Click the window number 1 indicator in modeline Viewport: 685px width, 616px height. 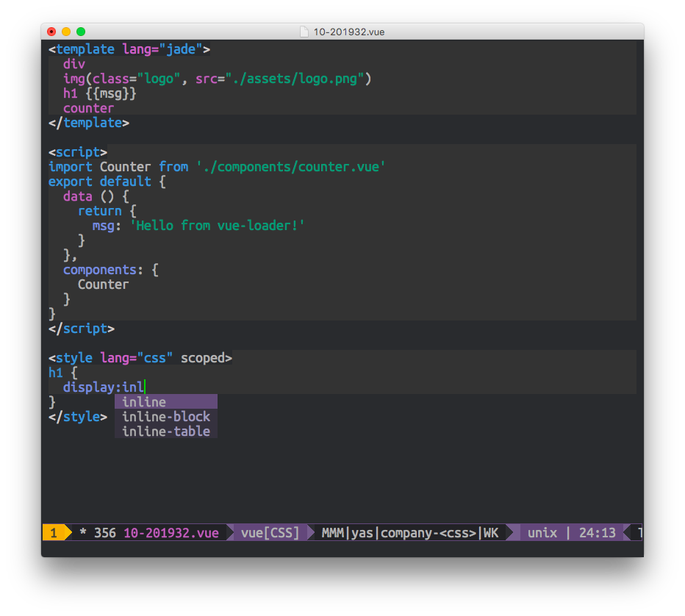pos(51,532)
